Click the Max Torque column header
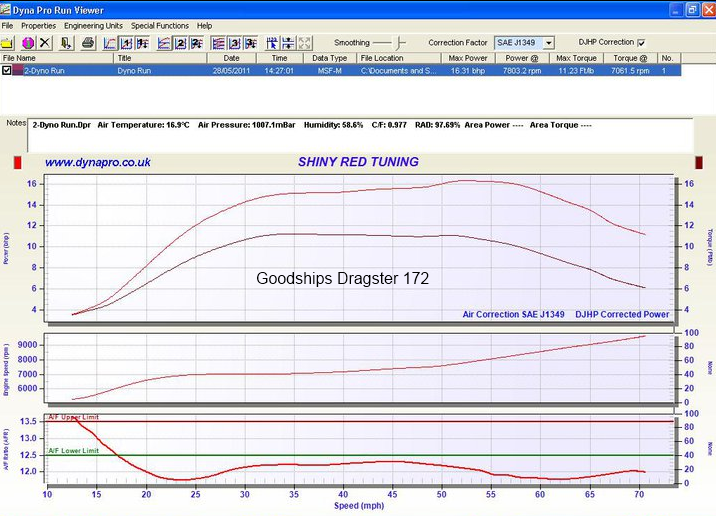Screen dimensions: 716x516 [x=577, y=58]
